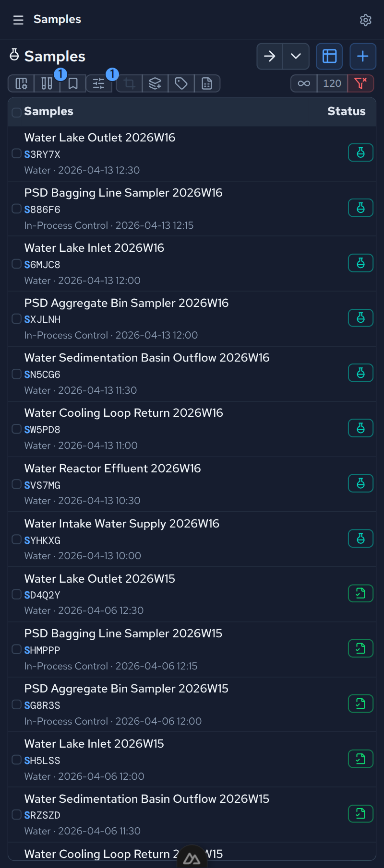Toggle the table layout view button

point(329,56)
